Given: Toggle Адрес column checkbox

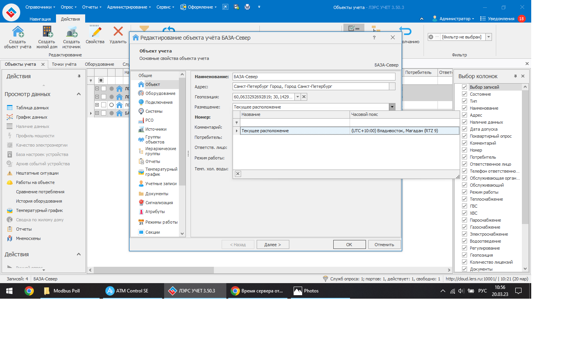Looking at the screenshot, I should click(x=464, y=115).
